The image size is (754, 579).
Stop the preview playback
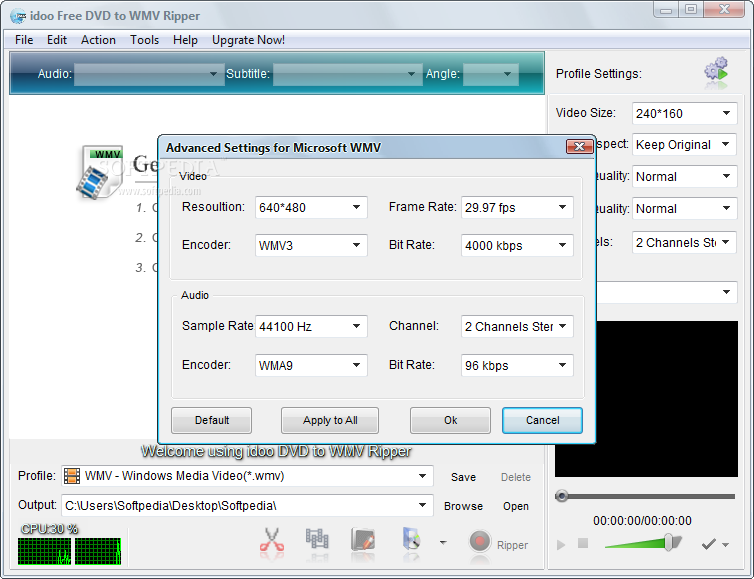[583, 543]
